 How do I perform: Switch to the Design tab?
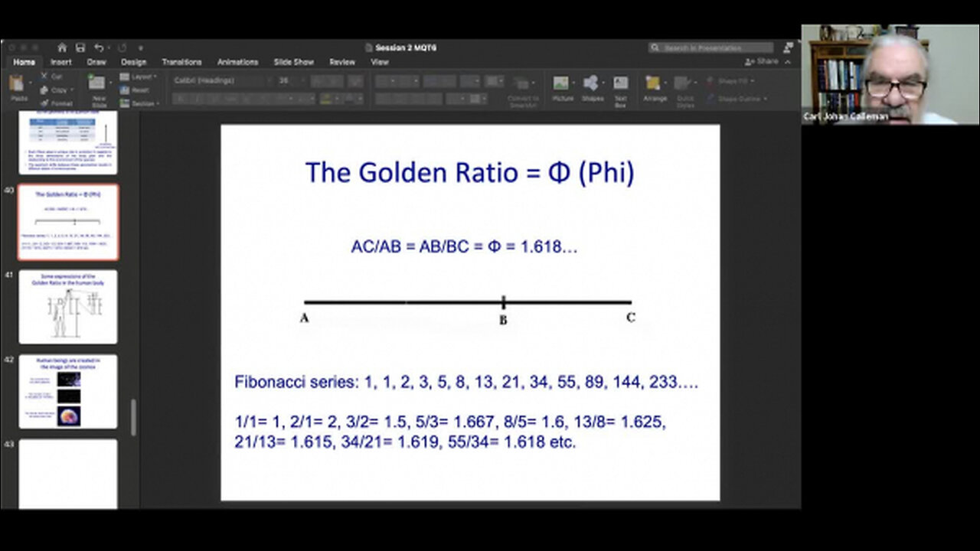coord(133,62)
